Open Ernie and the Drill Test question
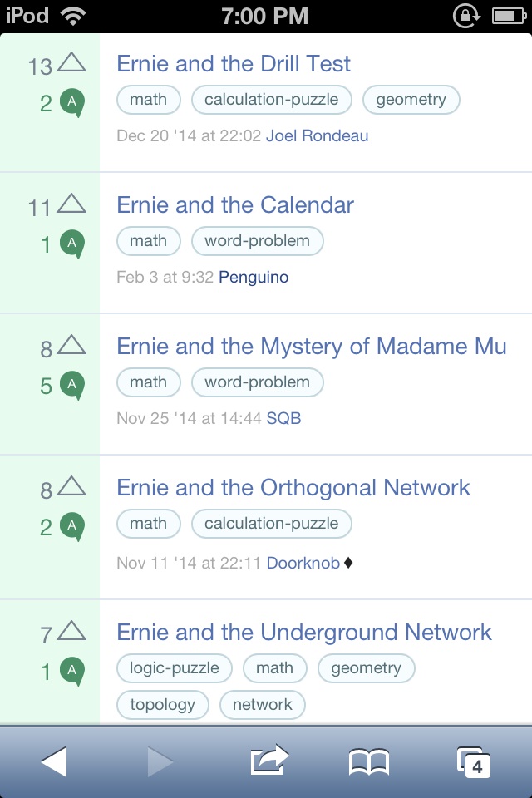The width and height of the screenshot is (532, 798). pos(234,64)
